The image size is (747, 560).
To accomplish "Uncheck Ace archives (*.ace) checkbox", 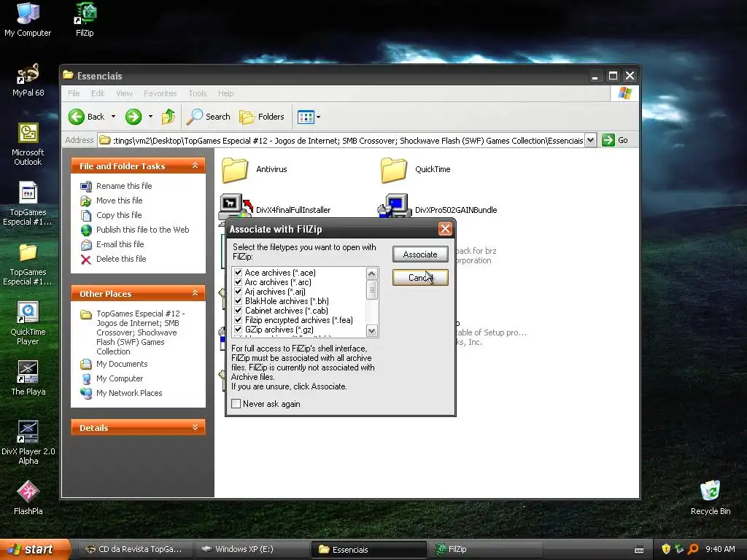I will click(x=239, y=273).
